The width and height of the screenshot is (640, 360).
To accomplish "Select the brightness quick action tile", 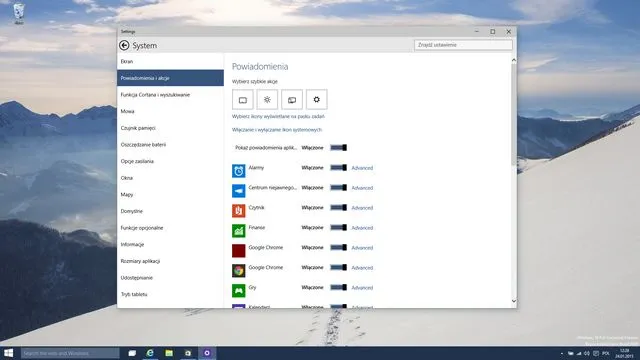I will point(267,100).
